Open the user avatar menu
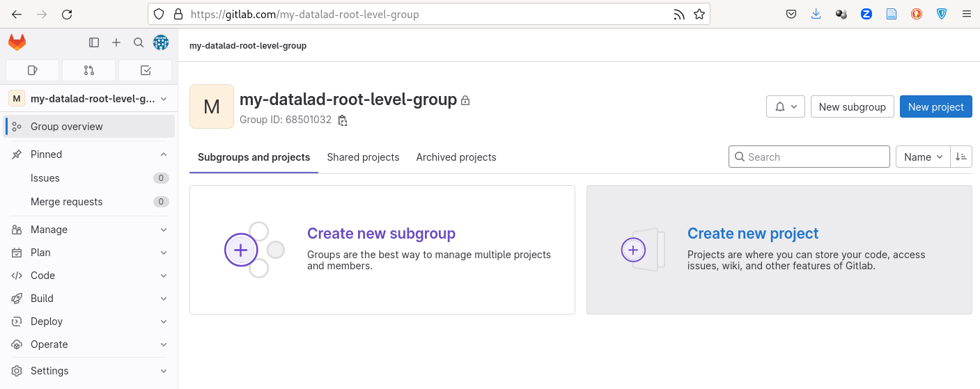The height and width of the screenshot is (389, 980). coord(161,43)
